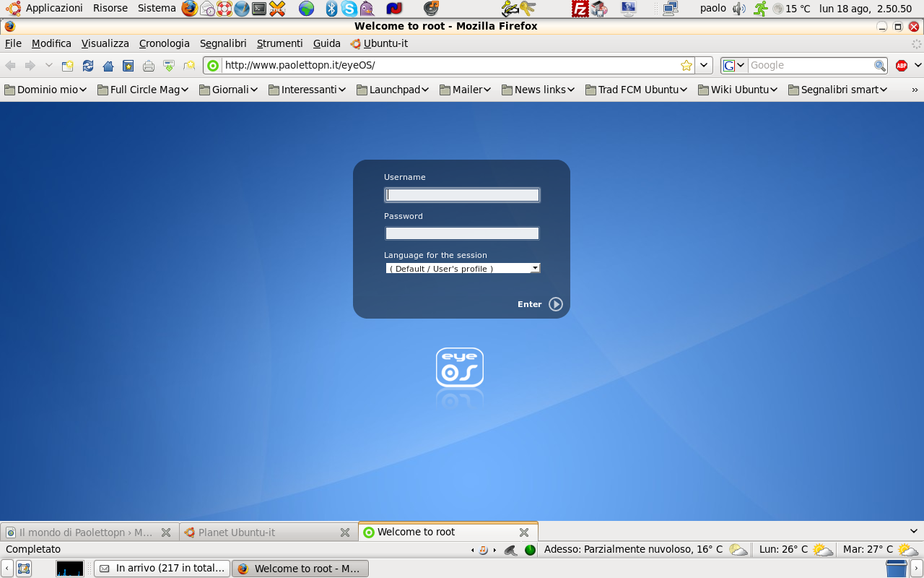Click the eyeOS logo

pos(460,367)
